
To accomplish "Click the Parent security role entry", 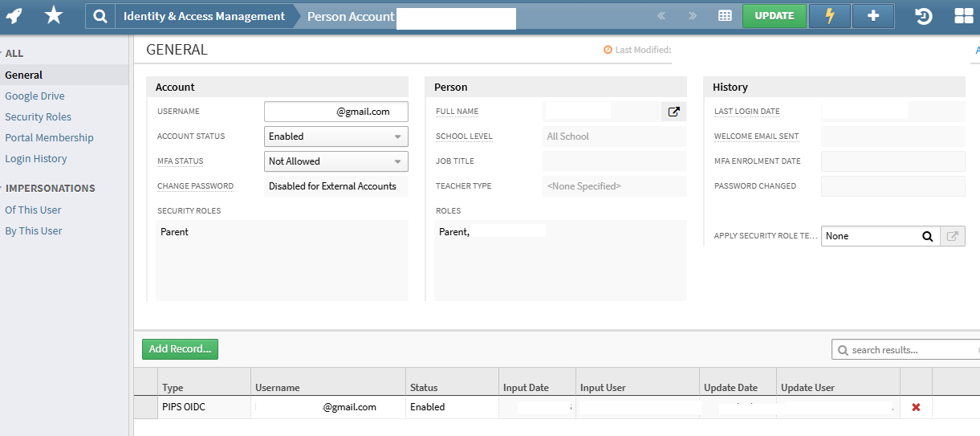I will click(x=174, y=232).
